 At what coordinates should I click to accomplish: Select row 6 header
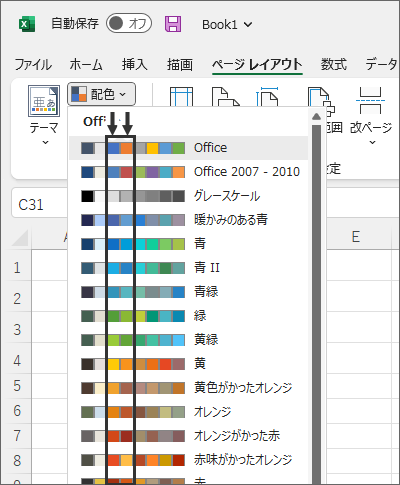tap(17, 411)
